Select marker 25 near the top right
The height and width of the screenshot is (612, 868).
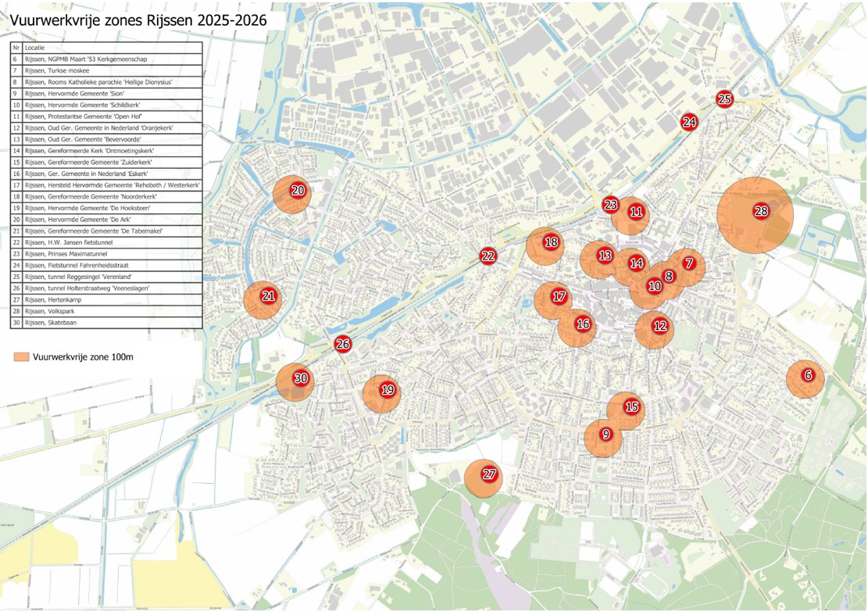click(x=724, y=98)
